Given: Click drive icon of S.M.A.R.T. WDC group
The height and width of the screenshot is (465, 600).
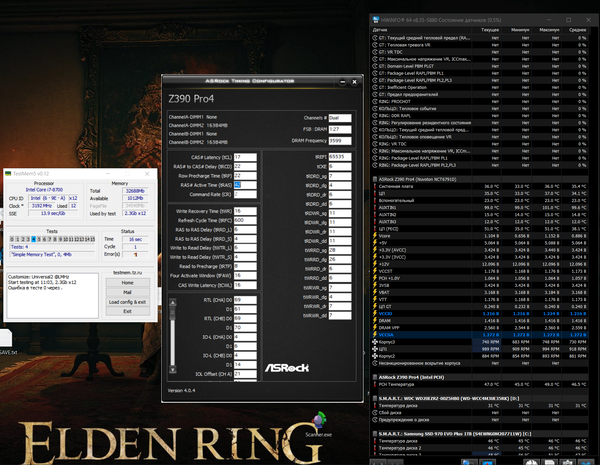Looking at the screenshot, I should pos(375,398).
